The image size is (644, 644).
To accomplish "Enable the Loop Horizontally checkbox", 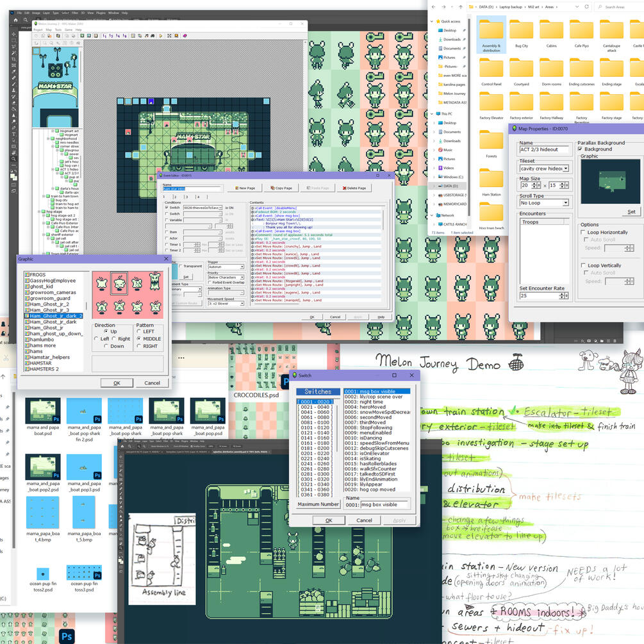I will 583,233.
